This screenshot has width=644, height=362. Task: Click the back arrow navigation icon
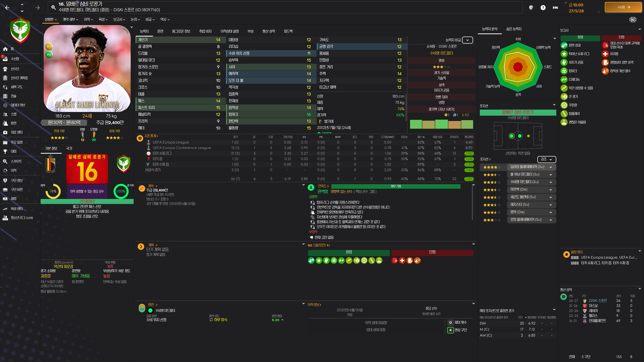7,8
